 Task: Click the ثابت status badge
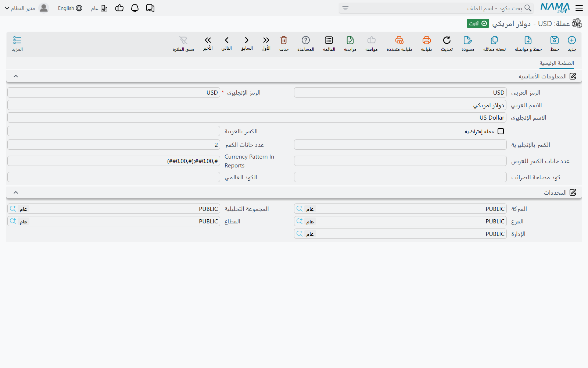click(478, 24)
